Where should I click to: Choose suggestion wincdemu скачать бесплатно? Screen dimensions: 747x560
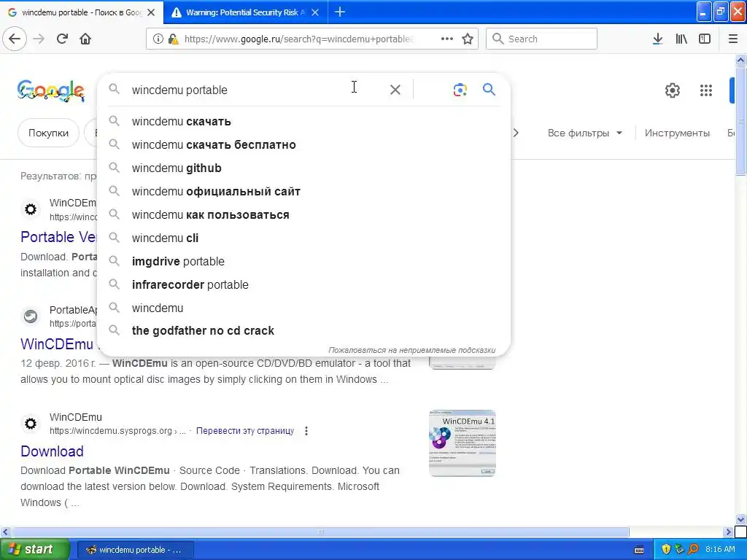coord(303,145)
